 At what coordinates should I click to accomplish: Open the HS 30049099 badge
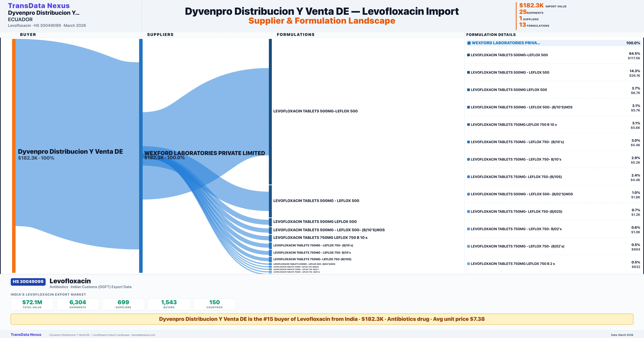28,282
